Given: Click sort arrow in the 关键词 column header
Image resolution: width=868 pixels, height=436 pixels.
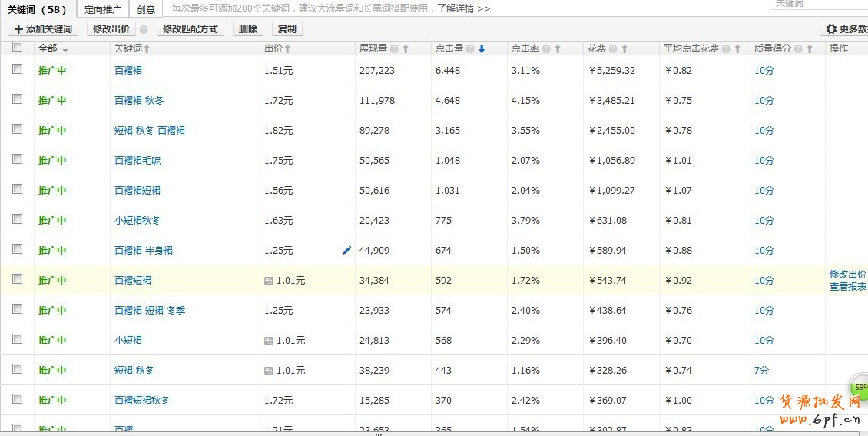Looking at the screenshot, I should pos(147,48).
